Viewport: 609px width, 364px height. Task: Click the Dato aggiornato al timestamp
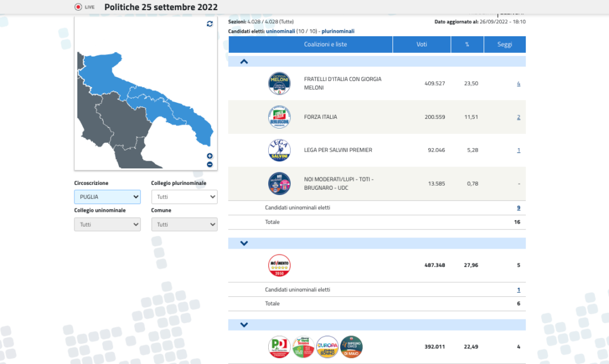(x=480, y=22)
